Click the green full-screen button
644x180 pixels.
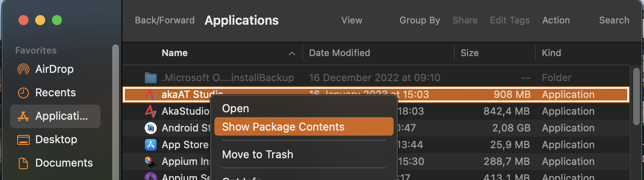tap(57, 20)
